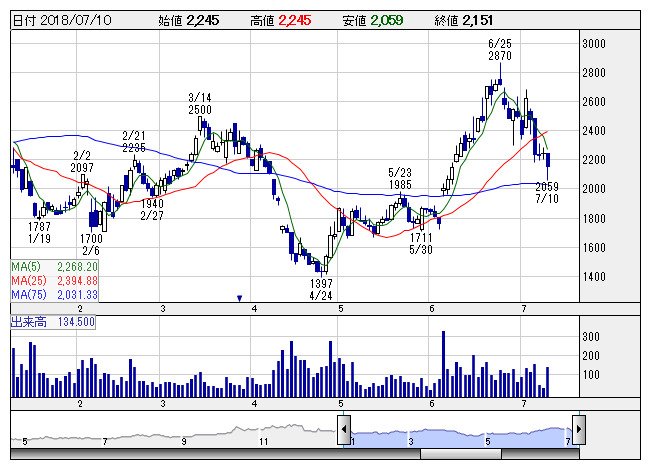
Task: Click the MA(5) legend label
Action: (x=54, y=267)
